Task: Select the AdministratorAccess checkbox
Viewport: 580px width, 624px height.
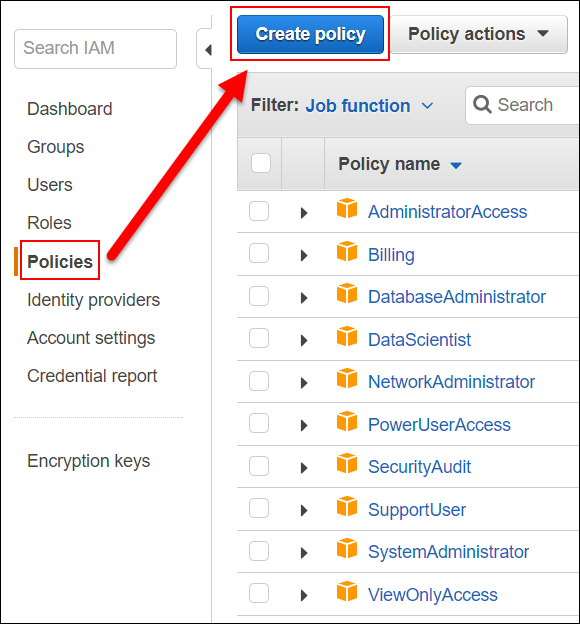Action: point(259,211)
